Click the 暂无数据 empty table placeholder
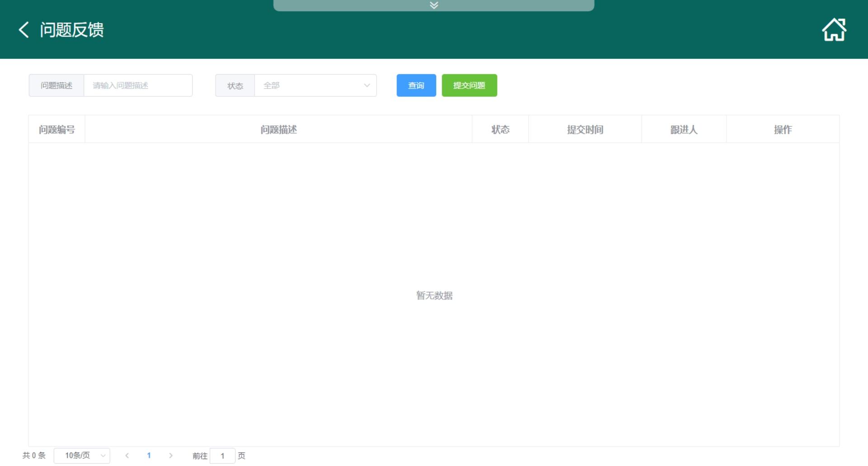The image size is (868, 466). 434,295
